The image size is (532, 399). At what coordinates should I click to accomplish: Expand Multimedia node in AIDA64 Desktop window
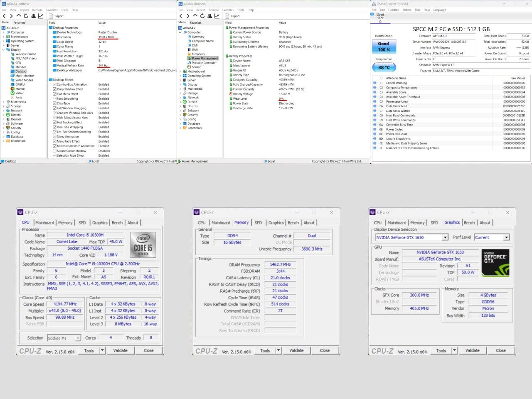(3, 102)
